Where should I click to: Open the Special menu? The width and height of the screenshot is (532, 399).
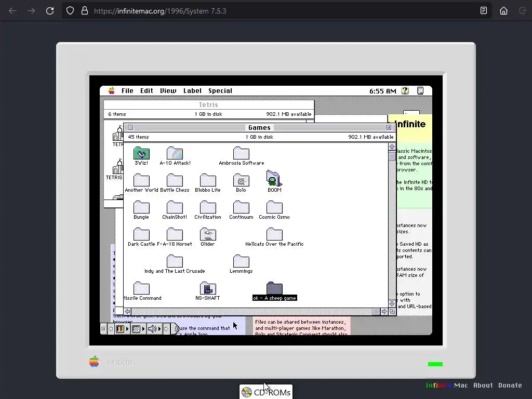click(220, 90)
